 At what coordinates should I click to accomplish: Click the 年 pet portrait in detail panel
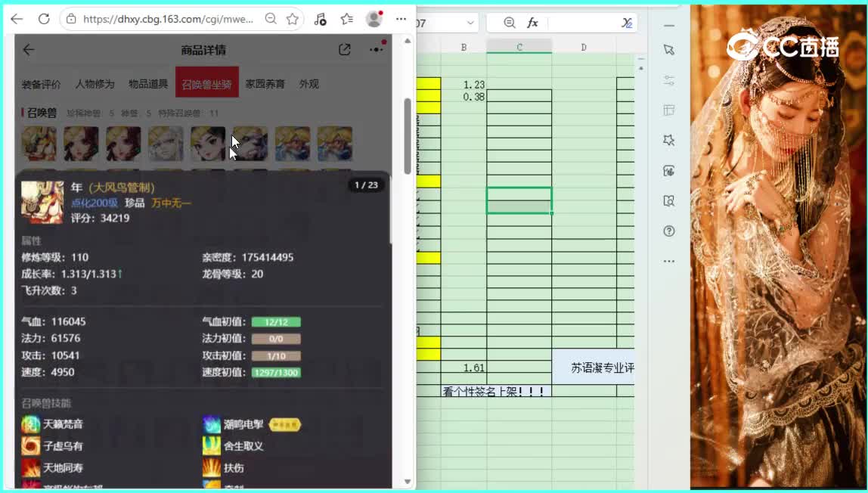click(x=42, y=202)
